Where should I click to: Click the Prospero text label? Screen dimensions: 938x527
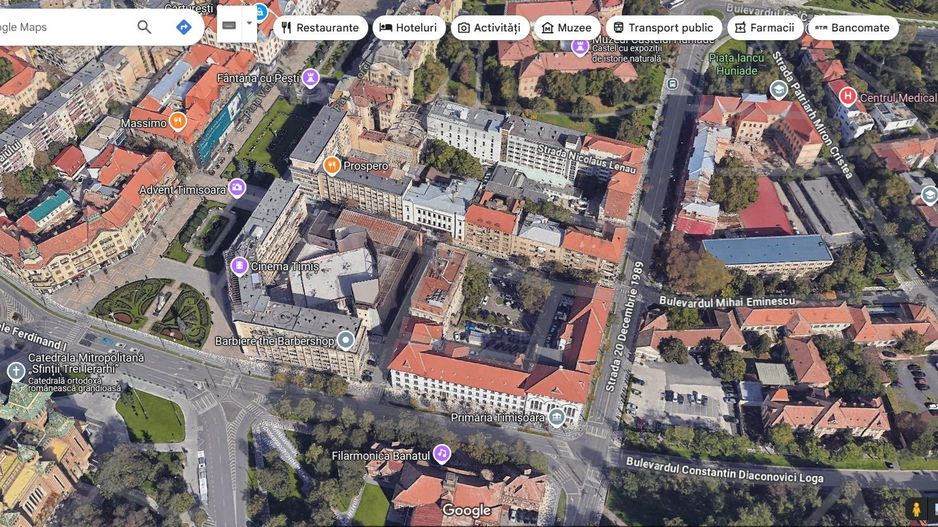click(366, 166)
